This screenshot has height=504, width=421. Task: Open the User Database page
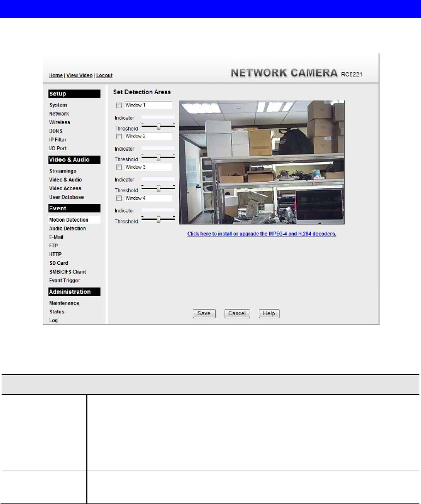[67, 197]
